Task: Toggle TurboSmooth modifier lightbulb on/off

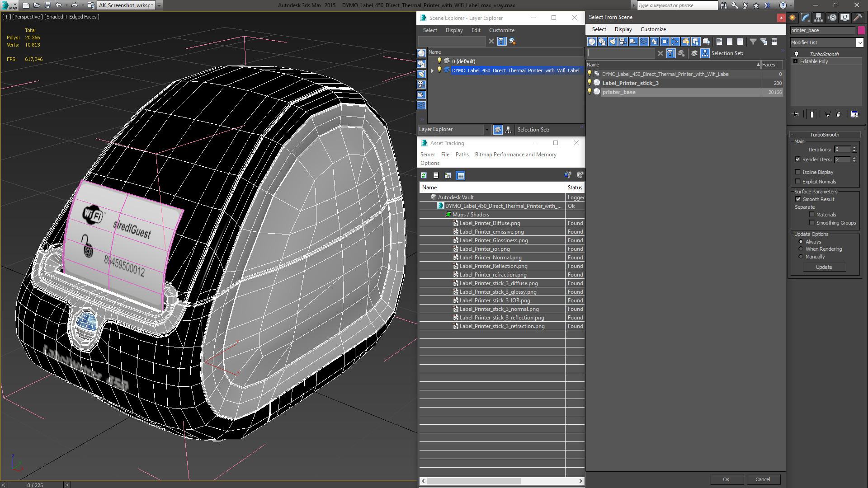Action: point(797,54)
